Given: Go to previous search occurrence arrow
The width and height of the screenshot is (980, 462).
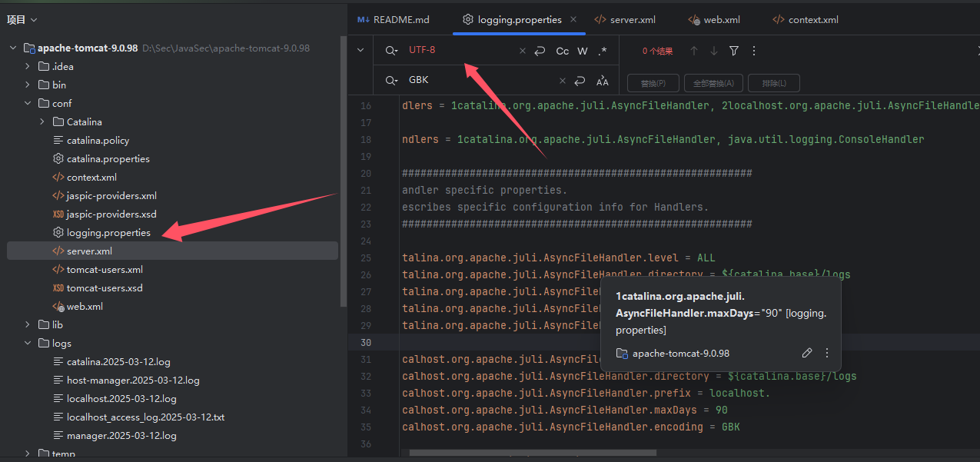Looking at the screenshot, I should coord(694,51).
